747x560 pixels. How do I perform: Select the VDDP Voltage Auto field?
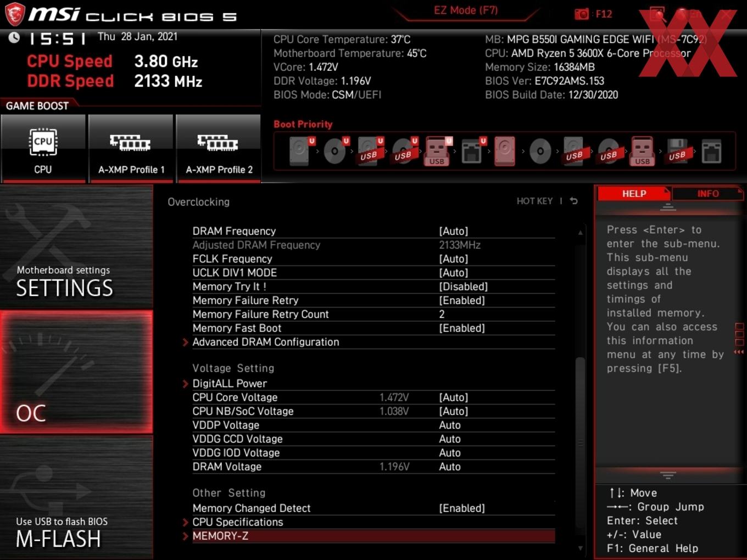point(450,425)
